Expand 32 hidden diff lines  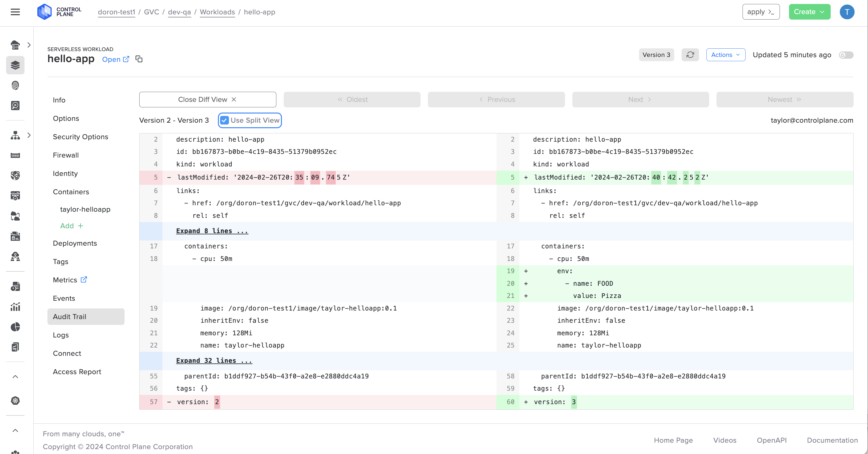[214, 361]
